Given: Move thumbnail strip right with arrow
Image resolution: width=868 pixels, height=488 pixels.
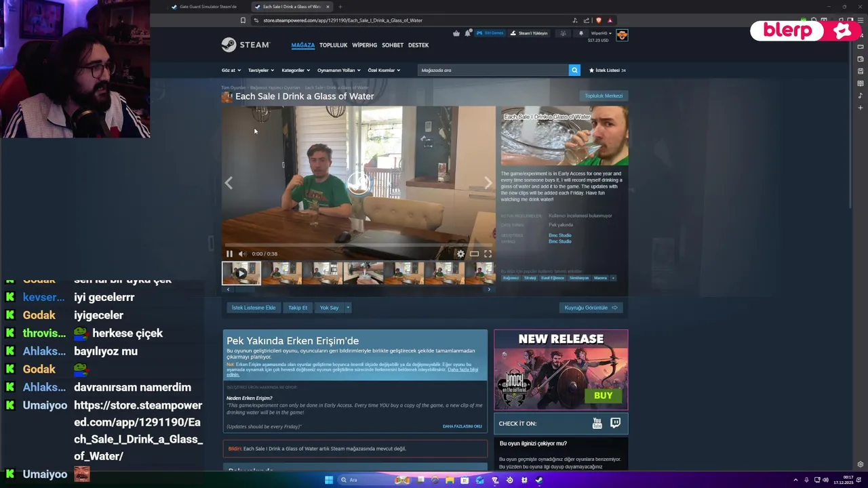Looking at the screenshot, I should coord(489,289).
